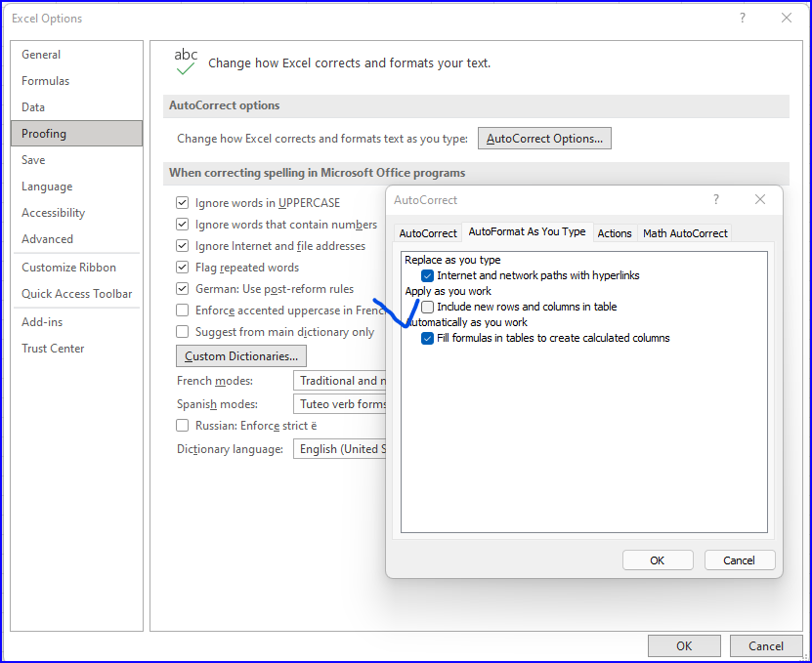Open the Spanish modes dropdown
Image resolution: width=812 pixels, height=663 pixels.
click(x=340, y=403)
